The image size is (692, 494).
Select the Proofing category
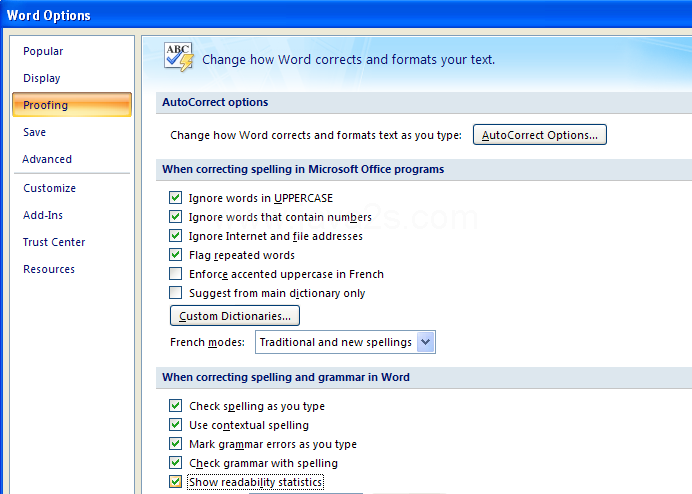coord(72,105)
